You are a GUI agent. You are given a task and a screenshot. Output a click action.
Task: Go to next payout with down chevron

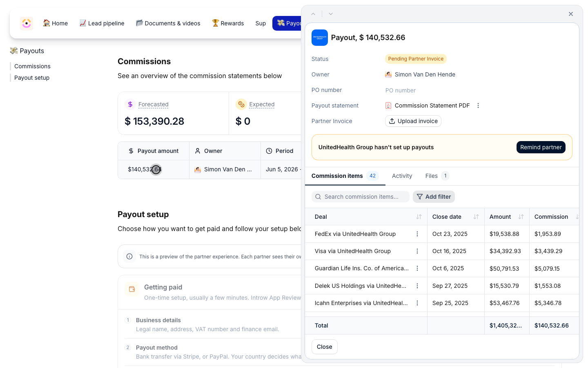[331, 14]
